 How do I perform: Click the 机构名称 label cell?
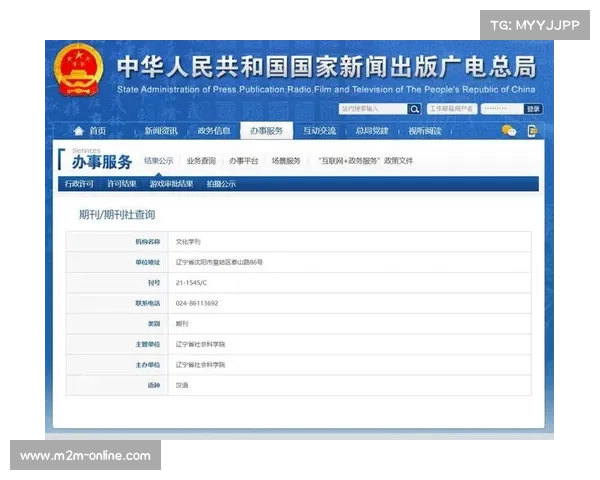point(117,242)
